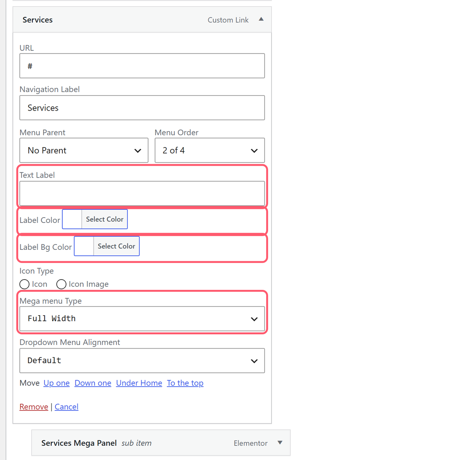Open the Menu Order dropdown
Screen dimensions: 476x460
pos(209,150)
